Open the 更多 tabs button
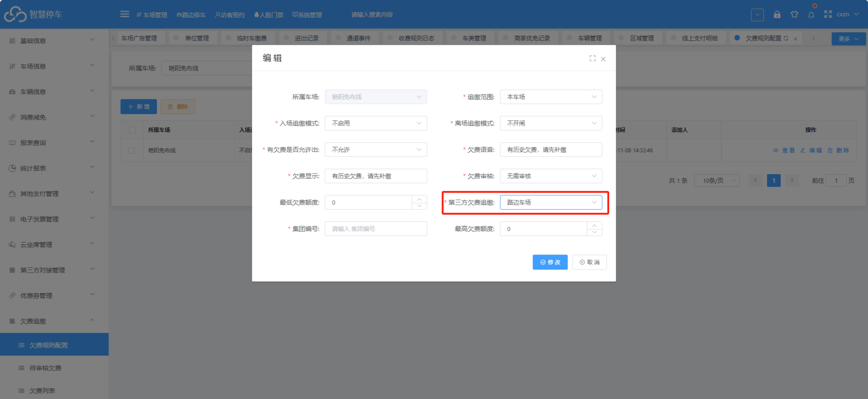 [x=848, y=39]
